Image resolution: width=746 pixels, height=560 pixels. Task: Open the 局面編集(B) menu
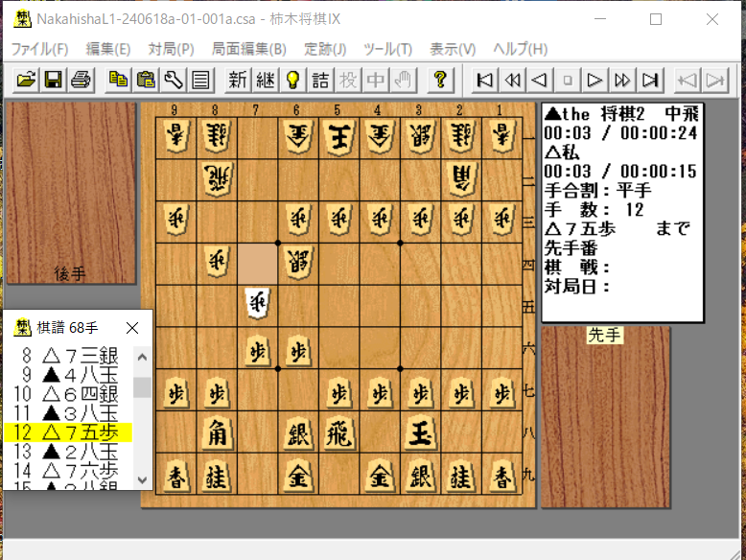click(248, 49)
